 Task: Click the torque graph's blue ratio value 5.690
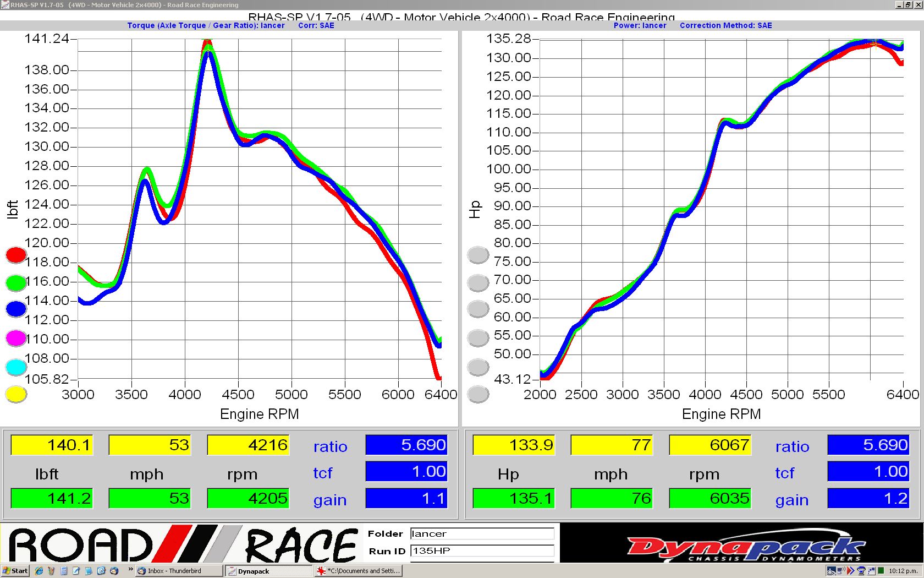[406, 445]
